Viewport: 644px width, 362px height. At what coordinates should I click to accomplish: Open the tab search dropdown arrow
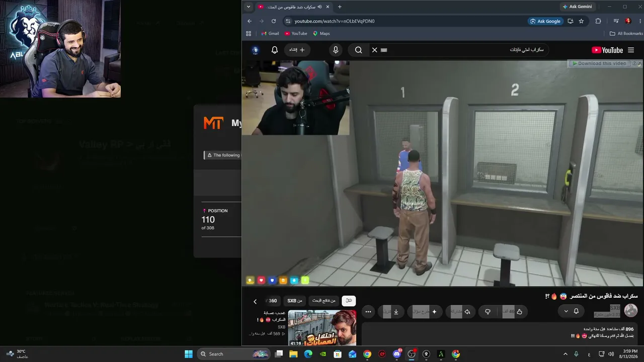pos(249,7)
